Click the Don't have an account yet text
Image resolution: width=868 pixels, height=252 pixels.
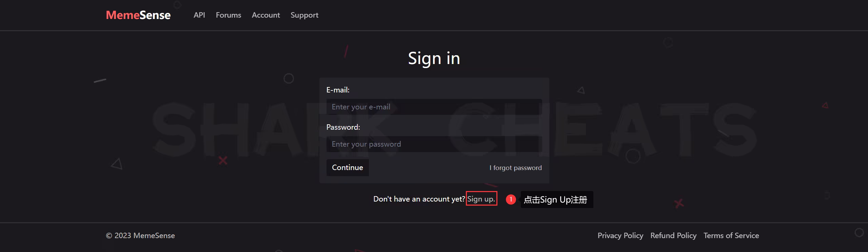(419, 199)
